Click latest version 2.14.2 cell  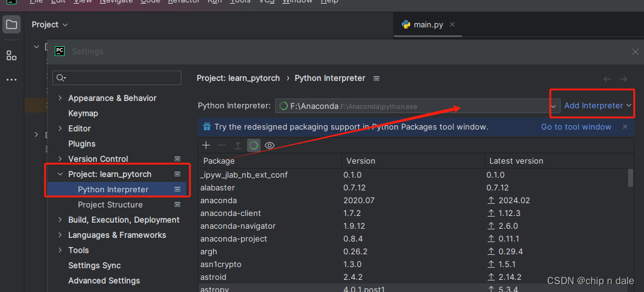(x=505, y=277)
